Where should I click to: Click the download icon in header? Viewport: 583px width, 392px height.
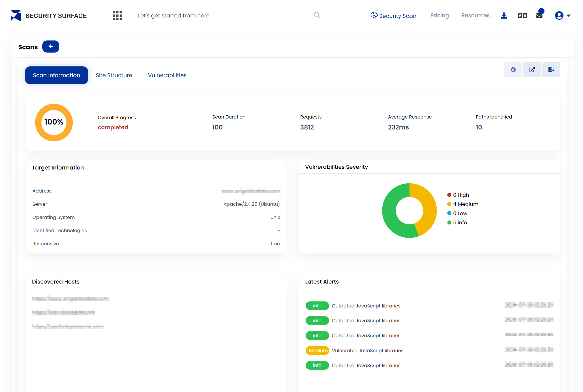tap(504, 15)
